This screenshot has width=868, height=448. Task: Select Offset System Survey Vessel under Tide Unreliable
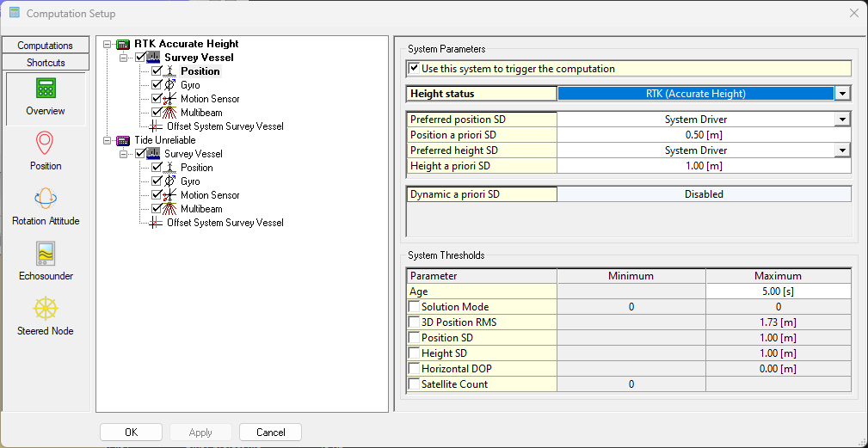click(x=225, y=223)
